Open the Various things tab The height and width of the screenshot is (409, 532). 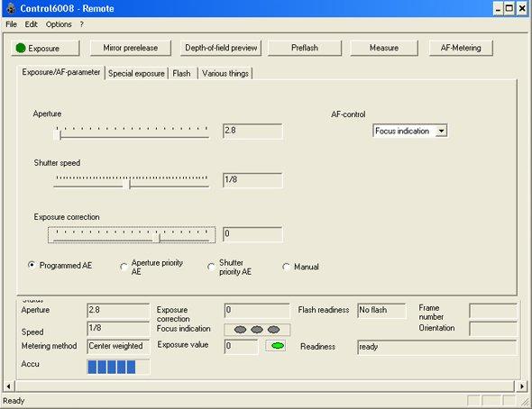click(x=225, y=74)
